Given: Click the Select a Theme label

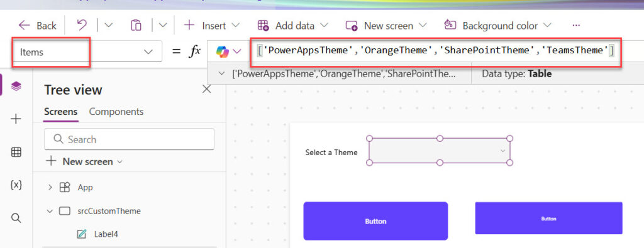Looking at the screenshot, I should point(331,153).
